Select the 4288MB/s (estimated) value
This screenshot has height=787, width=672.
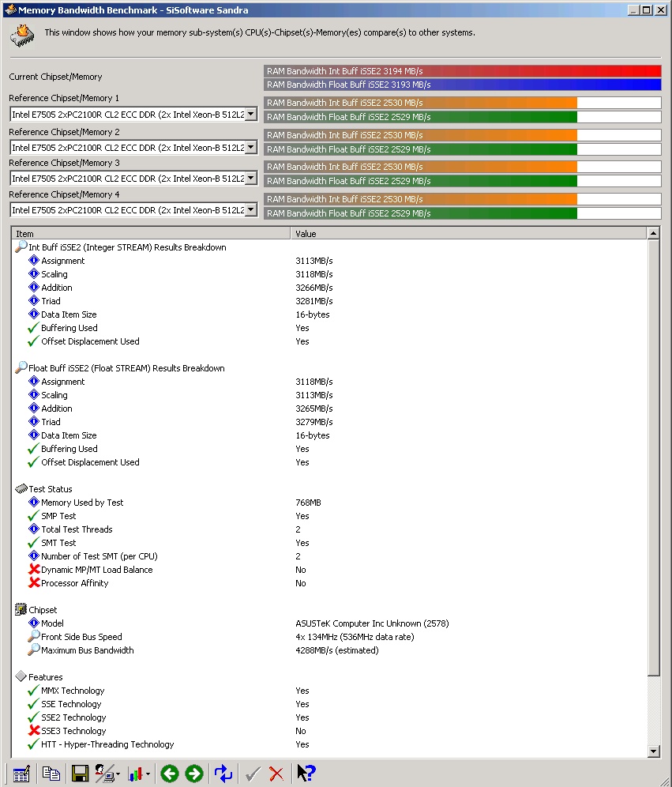337,650
